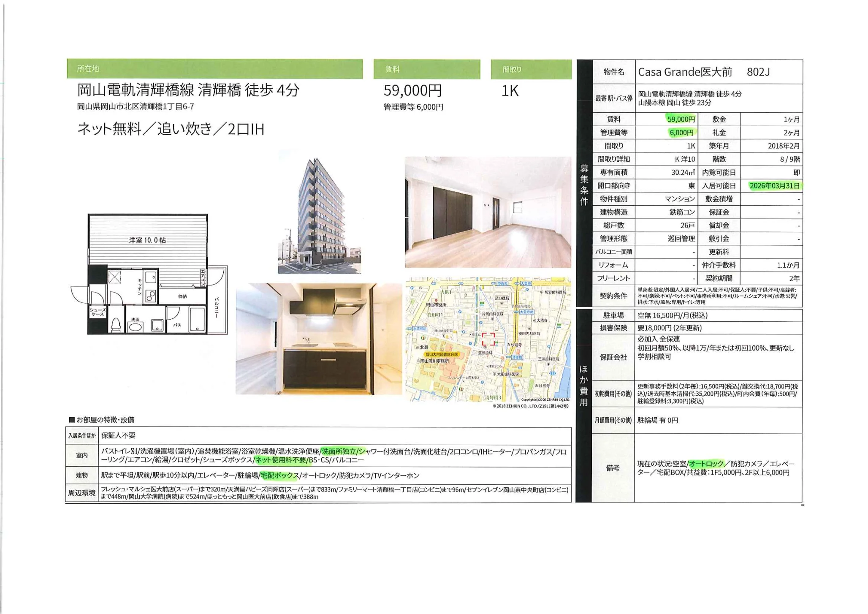The height and width of the screenshot is (614, 868).
Task: Click the green 所在地 header bar
Action: point(214,69)
